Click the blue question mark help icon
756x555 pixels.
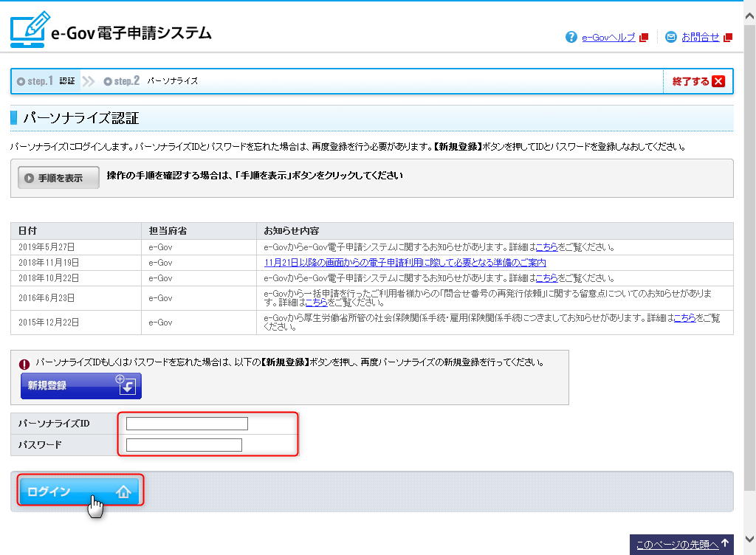point(571,37)
